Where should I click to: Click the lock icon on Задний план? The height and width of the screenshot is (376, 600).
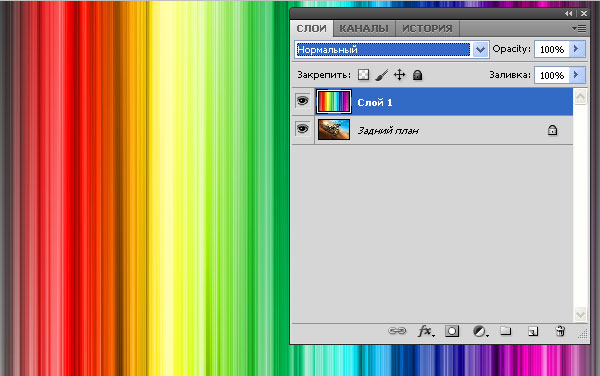552,130
